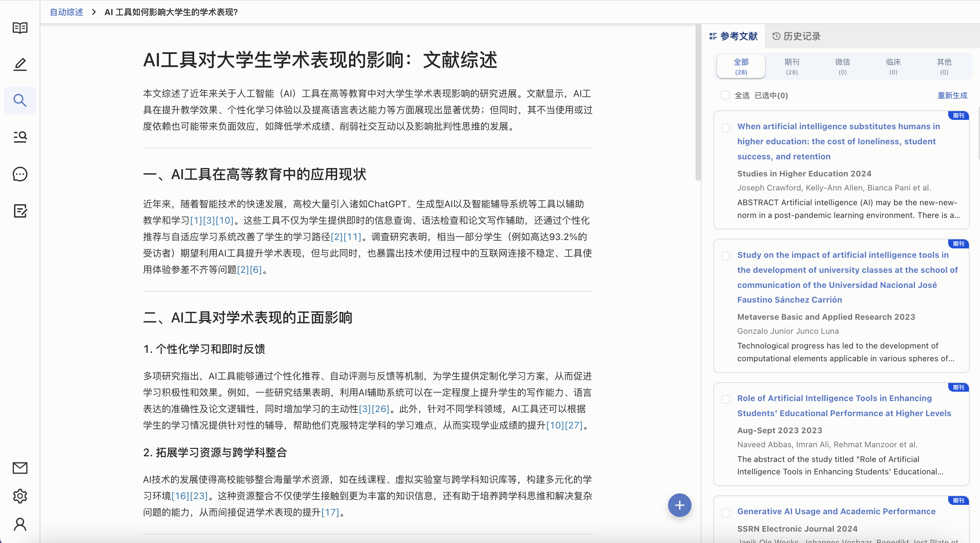Click the 重新生成 regenerate link

click(x=952, y=95)
